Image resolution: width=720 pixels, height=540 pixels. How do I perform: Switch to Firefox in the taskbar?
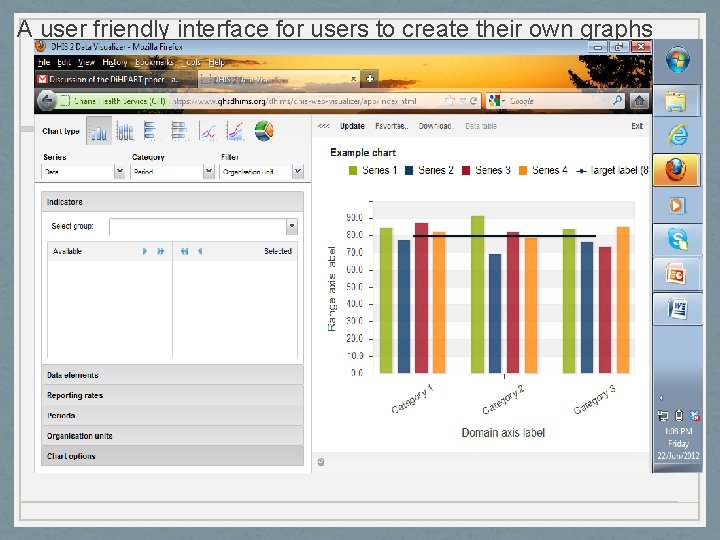tap(676, 170)
